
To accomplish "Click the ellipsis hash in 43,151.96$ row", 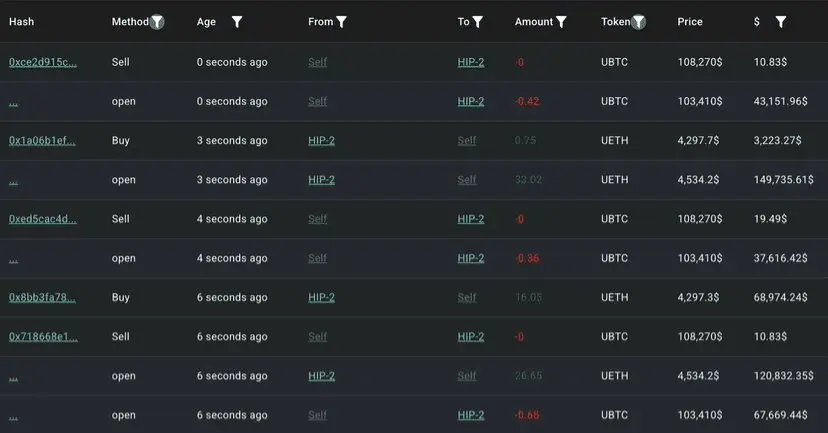I will 14,103.
